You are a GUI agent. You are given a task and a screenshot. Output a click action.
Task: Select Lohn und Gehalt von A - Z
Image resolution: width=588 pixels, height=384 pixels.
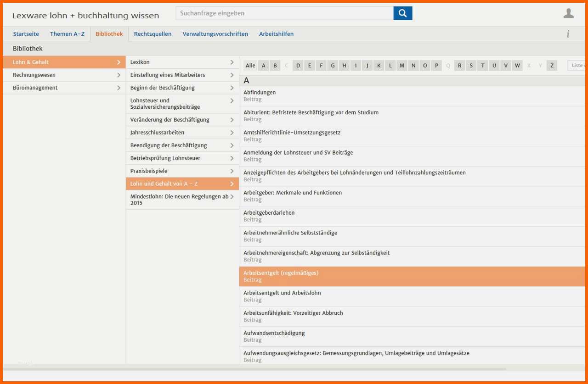(x=182, y=184)
